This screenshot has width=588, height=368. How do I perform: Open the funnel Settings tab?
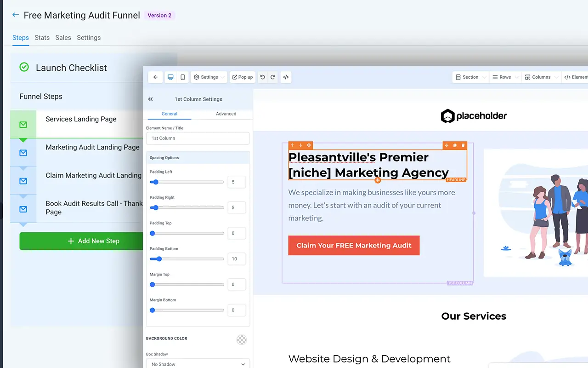click(89, 38)
